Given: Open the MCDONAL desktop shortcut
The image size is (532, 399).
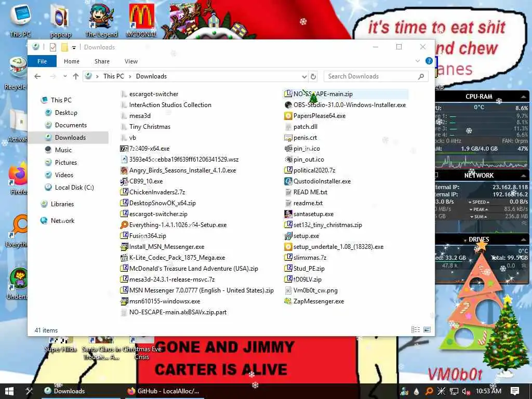Looking at the screenshot, I should (x=141, y=20).
